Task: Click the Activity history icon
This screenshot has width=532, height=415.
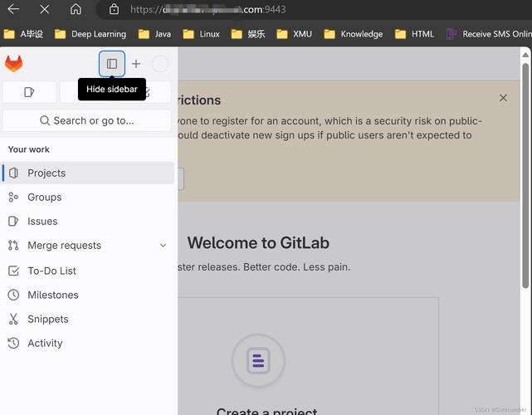Action: tap(13, 343)
